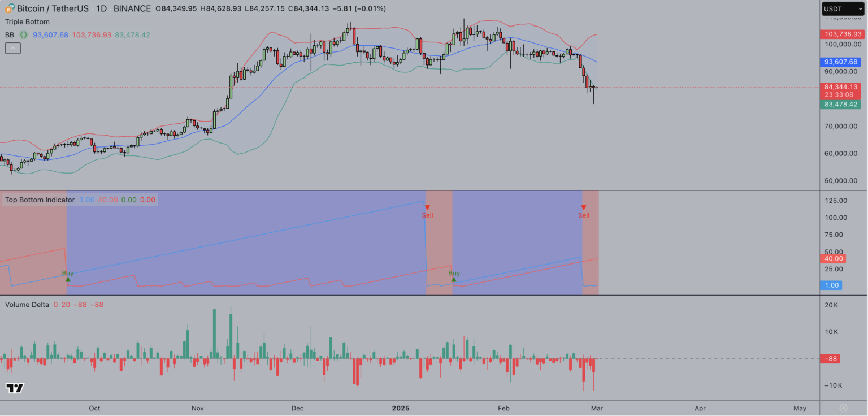The height and width of the screenshot is (416, 868).
Task: Open the USDT currency dropdown
Action: [842, 9]
